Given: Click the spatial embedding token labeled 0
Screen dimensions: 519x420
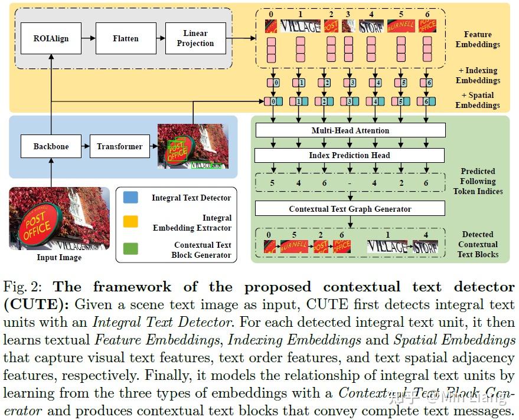Looking at the screenshot, I should 273,101.
